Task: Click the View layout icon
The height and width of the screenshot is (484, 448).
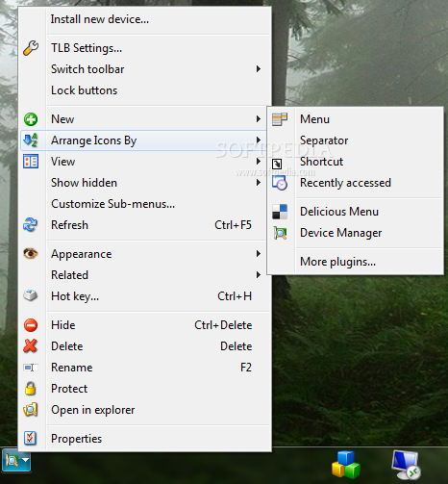Action: tap(31, 162)
